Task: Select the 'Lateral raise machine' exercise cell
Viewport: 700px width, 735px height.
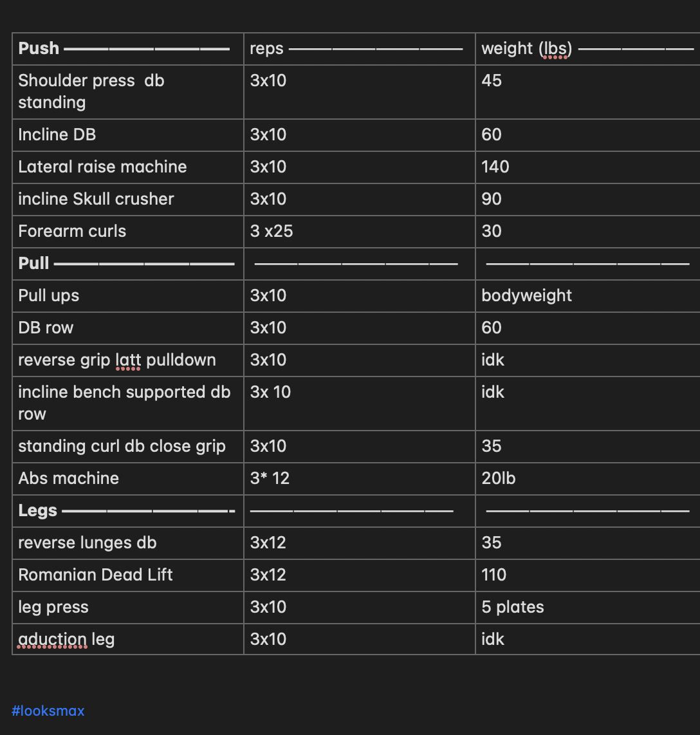Action: (128, 167)
